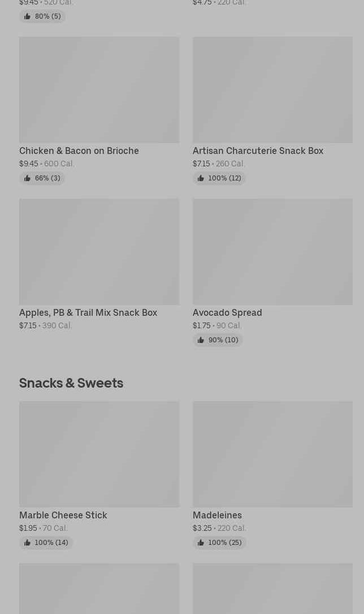Open the Chicken & Bacon on Brioche image

(99, 90)
